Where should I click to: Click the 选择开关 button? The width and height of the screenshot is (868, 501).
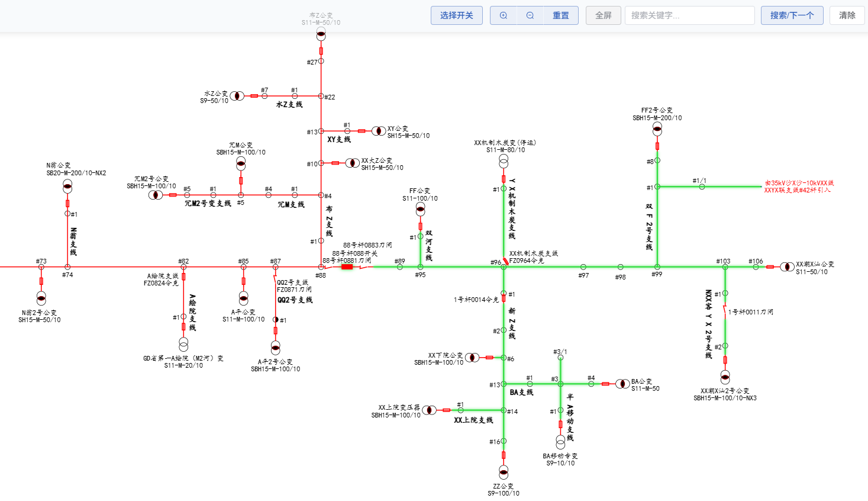[x=457, y=15]
